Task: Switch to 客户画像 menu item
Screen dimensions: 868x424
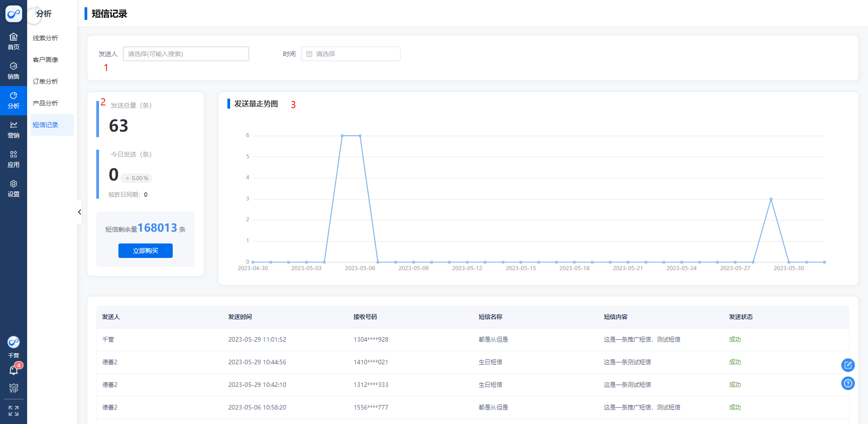Action: (x=46, y=60)
